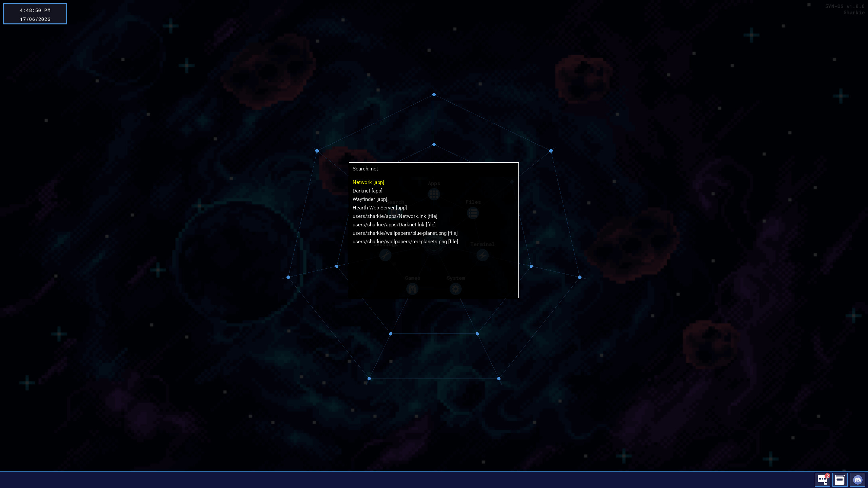Open the chat messages icon with badge 2
Viewport: 868px width, 488px height.
click(x=823, y=480)
